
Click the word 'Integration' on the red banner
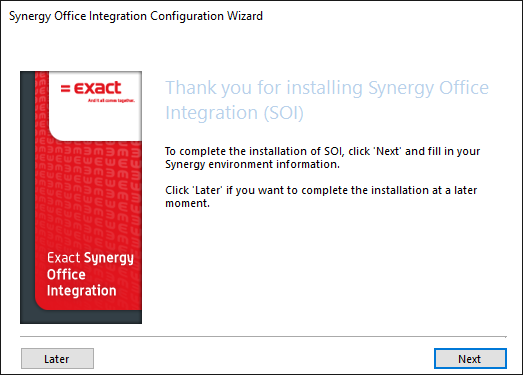81,291
